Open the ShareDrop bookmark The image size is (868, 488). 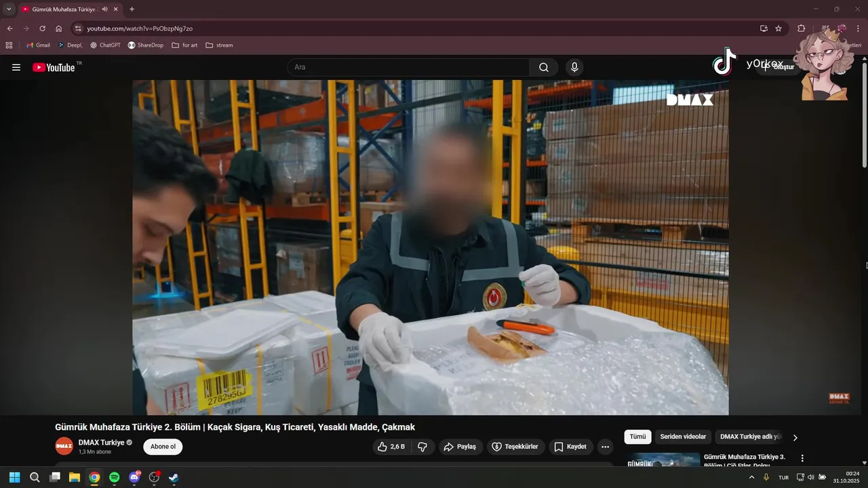145,45
